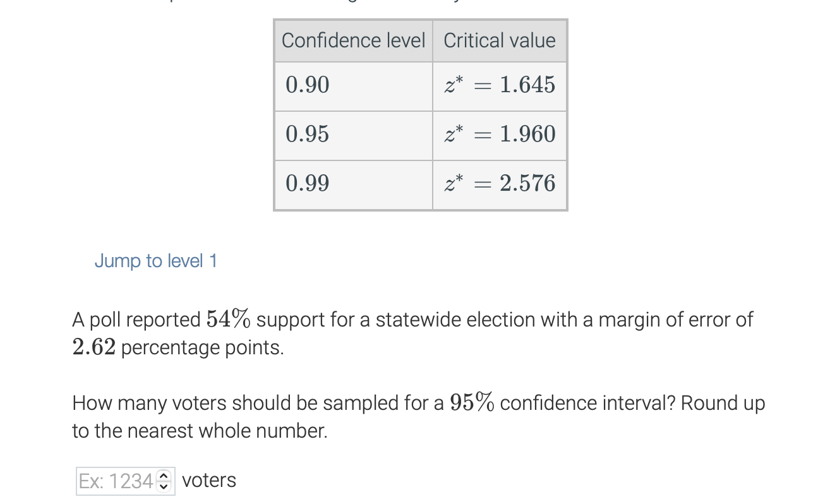Click the 95% confidence interval text
Viewport: 818px width, 504px height.
[472, 402]
